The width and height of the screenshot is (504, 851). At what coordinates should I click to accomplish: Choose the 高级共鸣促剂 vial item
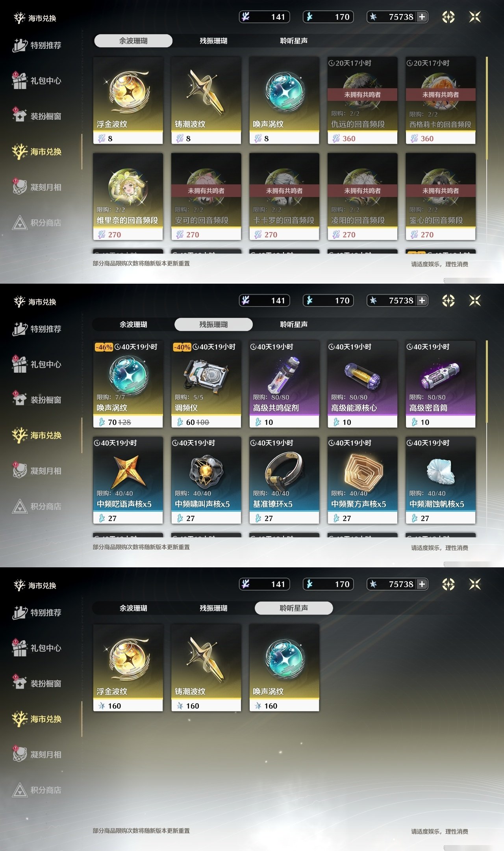[284, 384]
